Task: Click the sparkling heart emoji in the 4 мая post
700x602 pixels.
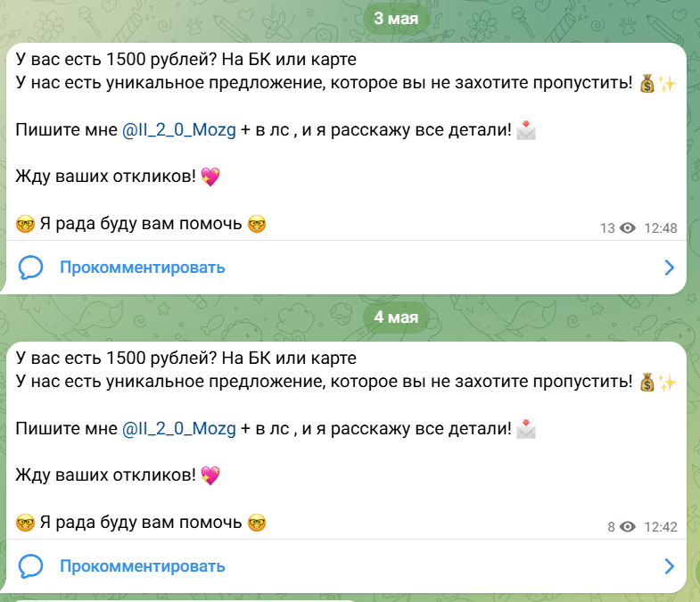Action: [x=210, y=475]
